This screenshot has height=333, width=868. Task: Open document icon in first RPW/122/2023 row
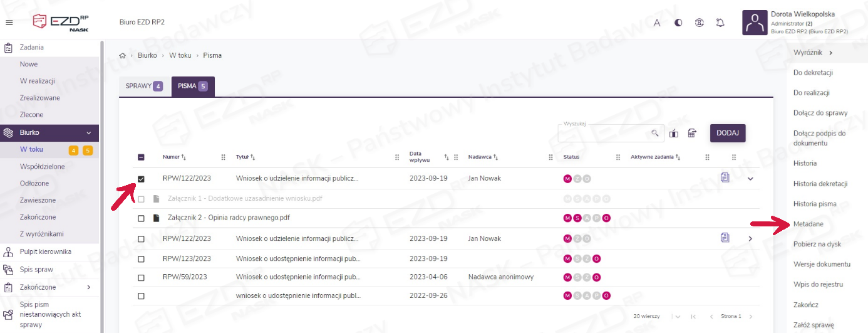pyautogui.click(x=725, y=177)
